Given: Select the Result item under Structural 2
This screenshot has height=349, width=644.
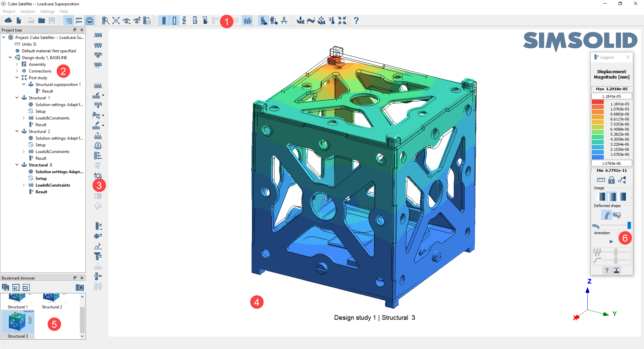Looking at the screenshot, I should 41,158.
